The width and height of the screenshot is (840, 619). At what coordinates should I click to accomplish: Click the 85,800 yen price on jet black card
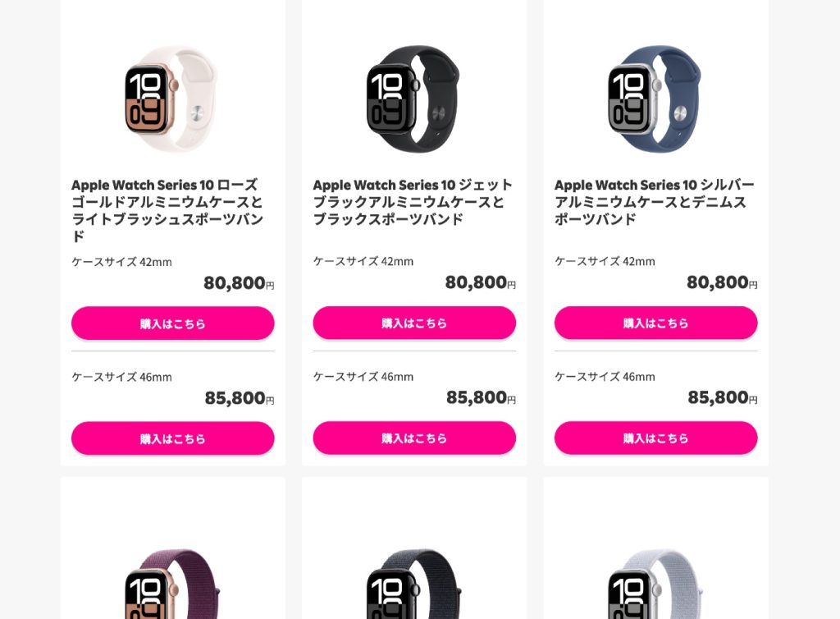point(481,397)
